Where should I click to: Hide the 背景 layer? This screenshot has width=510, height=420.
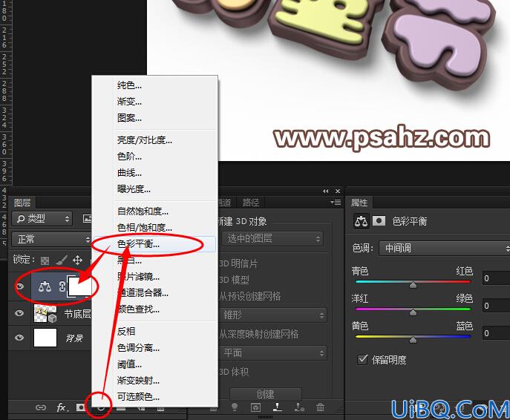(x=19, y=338)
